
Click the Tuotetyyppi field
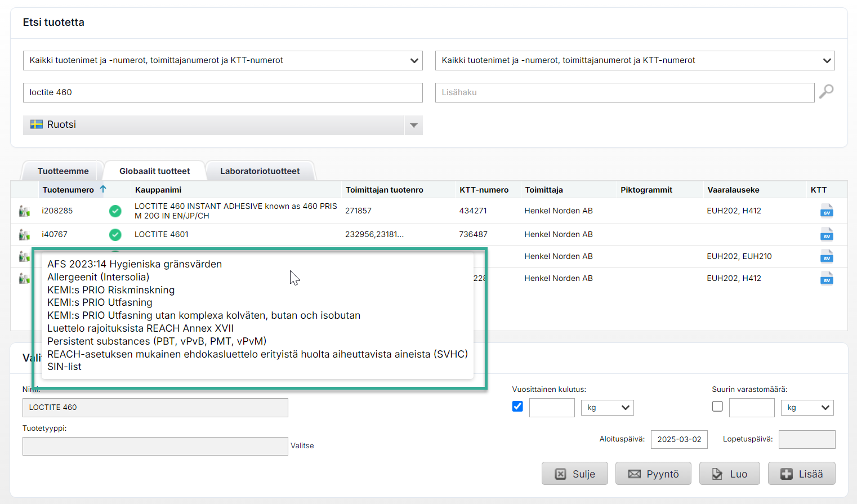[155, 446]
